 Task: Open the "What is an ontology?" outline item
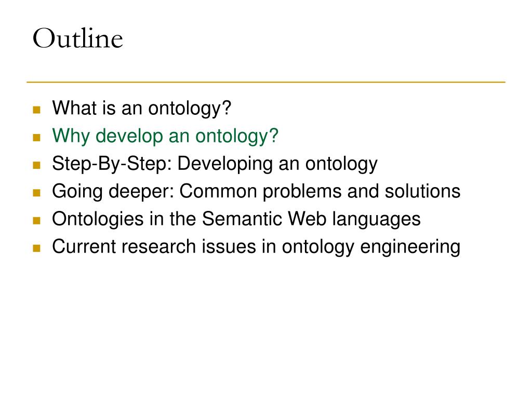pos(141,109)
